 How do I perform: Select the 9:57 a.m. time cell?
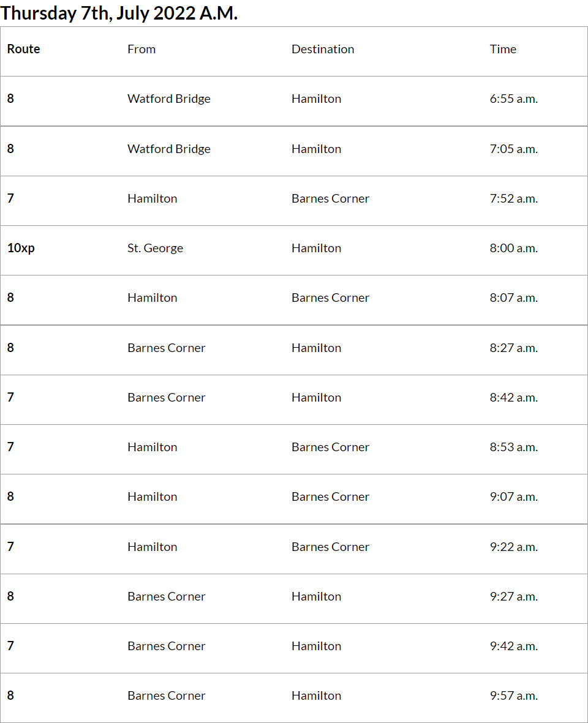513,696
